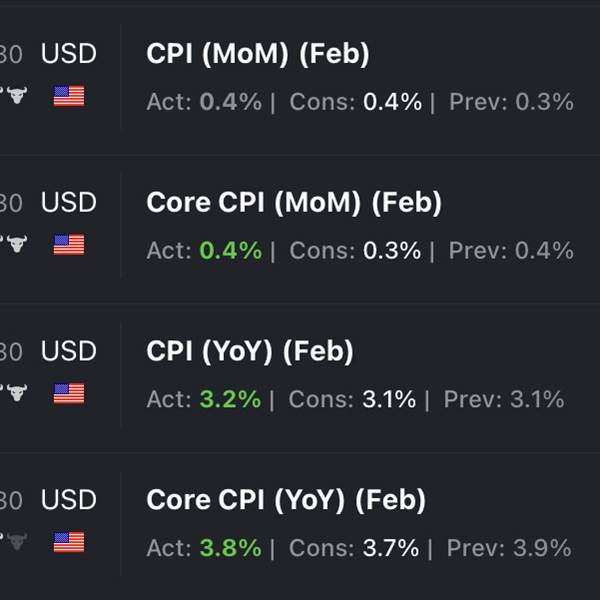This screenshot has width=600, height=600.
Task: Click the Prev: 0.3% value
Action: click(x=512, y=102)
